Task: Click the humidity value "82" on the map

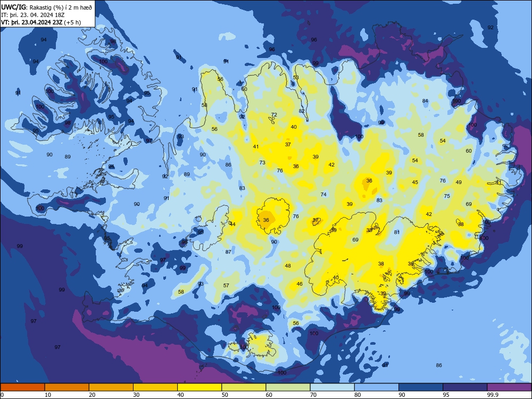Action: click(x=302, y=111)
